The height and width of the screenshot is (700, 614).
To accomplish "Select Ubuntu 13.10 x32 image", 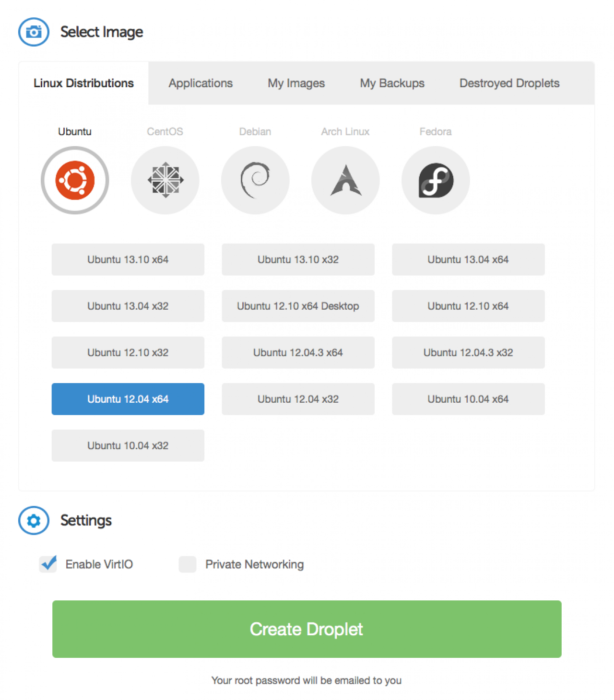I will tap(298, 259).
